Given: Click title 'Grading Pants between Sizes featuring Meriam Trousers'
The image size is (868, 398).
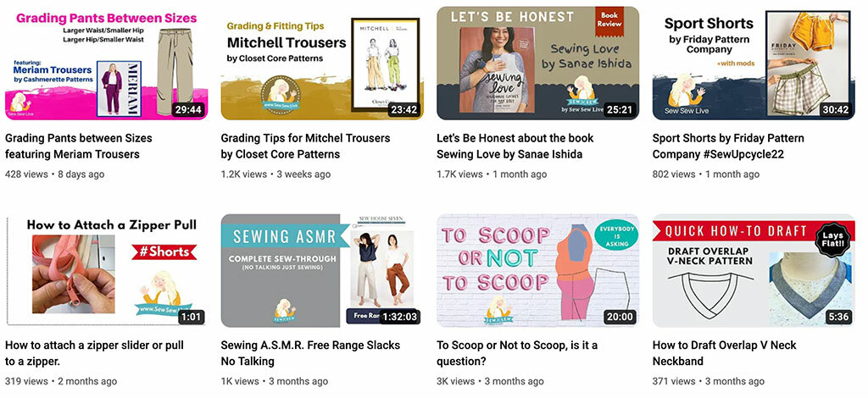Looking at the screenshot, I should tap(79, 146).
